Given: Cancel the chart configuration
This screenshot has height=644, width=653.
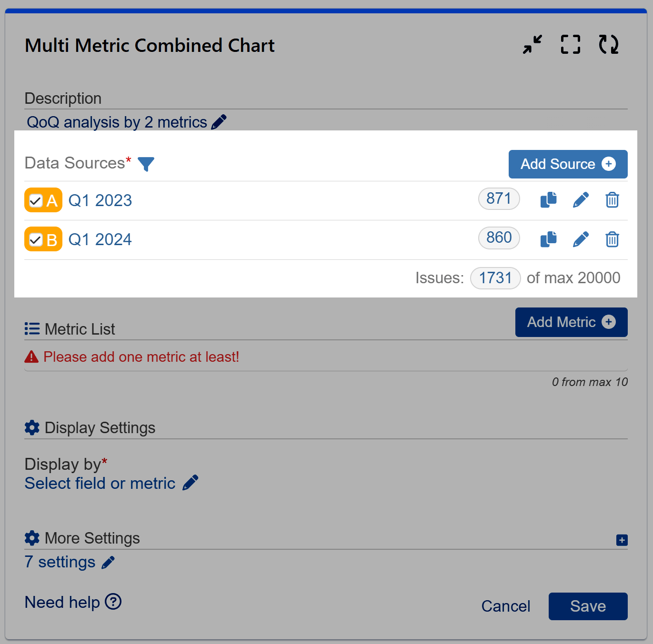Looking at the screenshot, I should point(505,606).
